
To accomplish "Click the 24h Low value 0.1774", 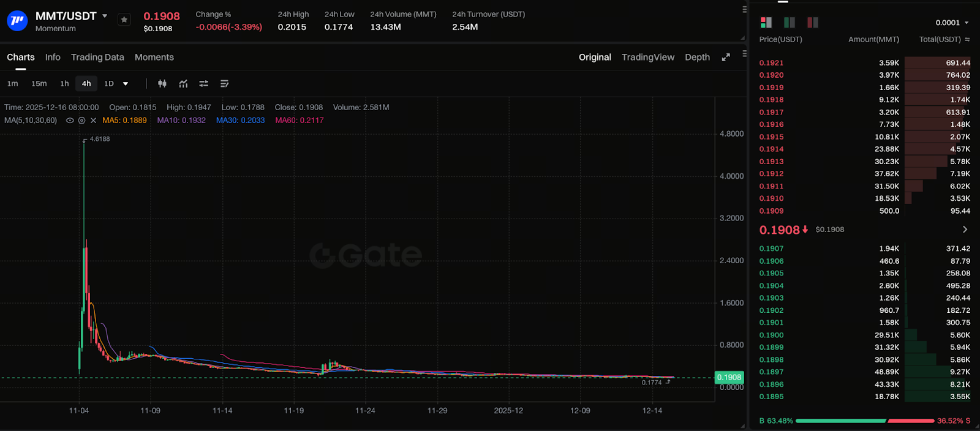I will click(339, 27).
